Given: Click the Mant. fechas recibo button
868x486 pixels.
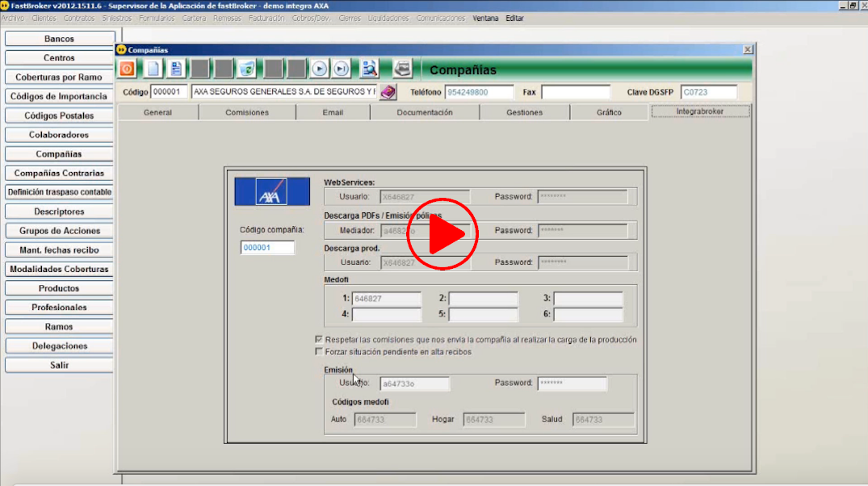Looking at the screenshot, I should [x=59, y=250].
